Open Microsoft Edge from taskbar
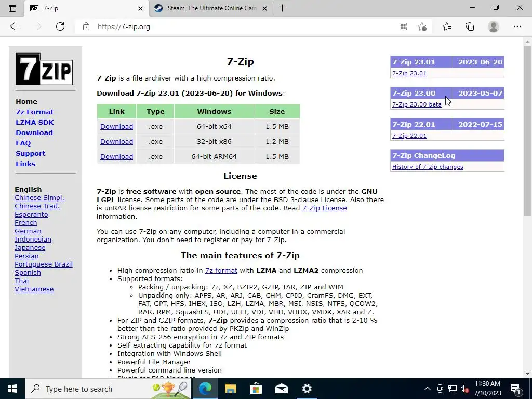 205,389
